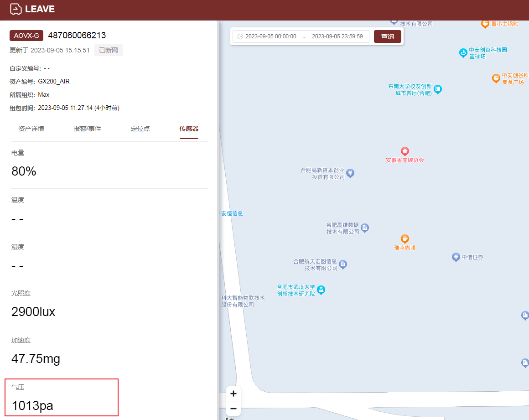The width and height of the screenshot is (529, 420).
Task: Select the 中信证券 map marker icon
Action: pos(456,257)
